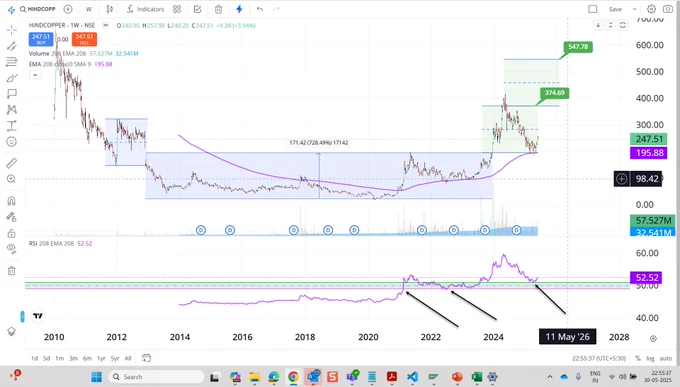Open Google Chrome from the taskbar
Image resolution: width=680 pixels, height=387 pixels.
click(293, 377)
